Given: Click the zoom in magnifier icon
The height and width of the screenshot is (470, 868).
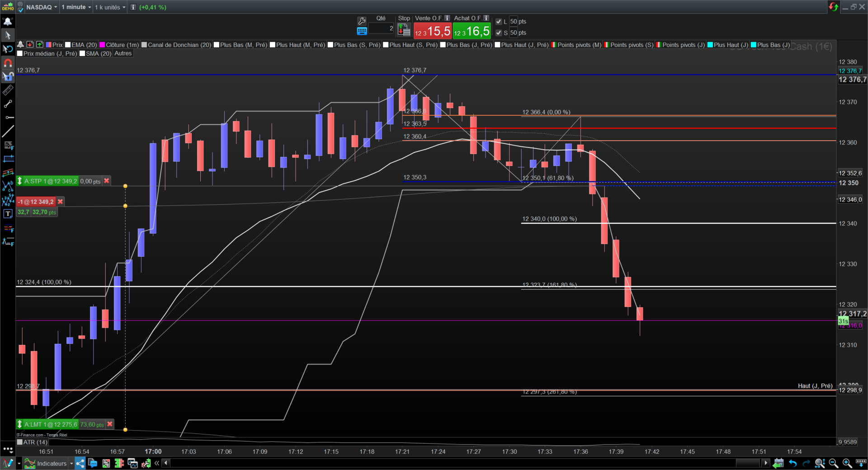Looking at the screenshot, I should click(847, 463).
